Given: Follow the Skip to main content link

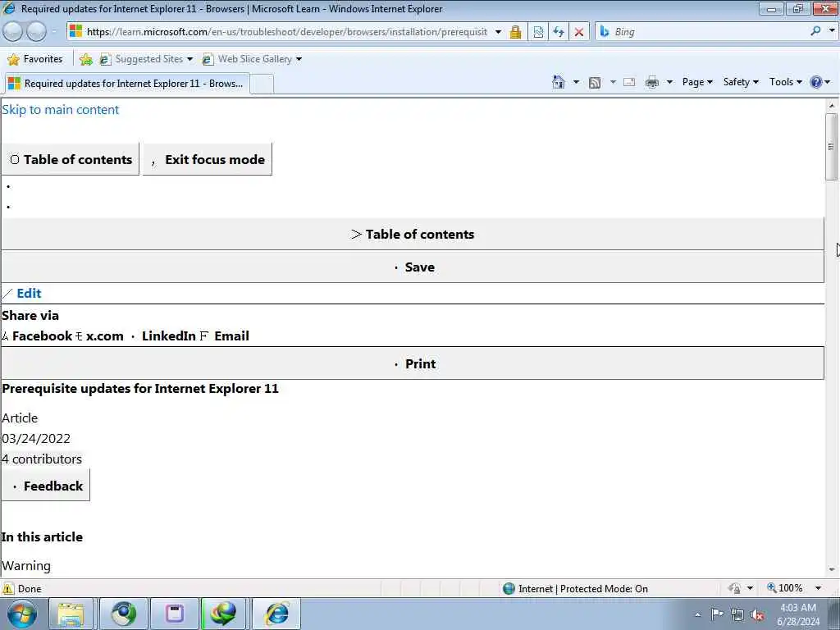Looking at the screenshot, I should pyautogui.click(x=60, y=110).
